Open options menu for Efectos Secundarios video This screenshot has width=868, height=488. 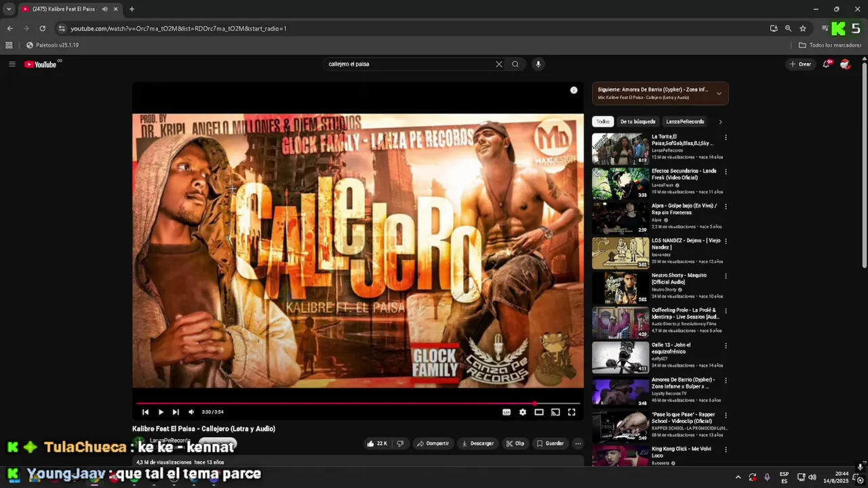[726, 172]
